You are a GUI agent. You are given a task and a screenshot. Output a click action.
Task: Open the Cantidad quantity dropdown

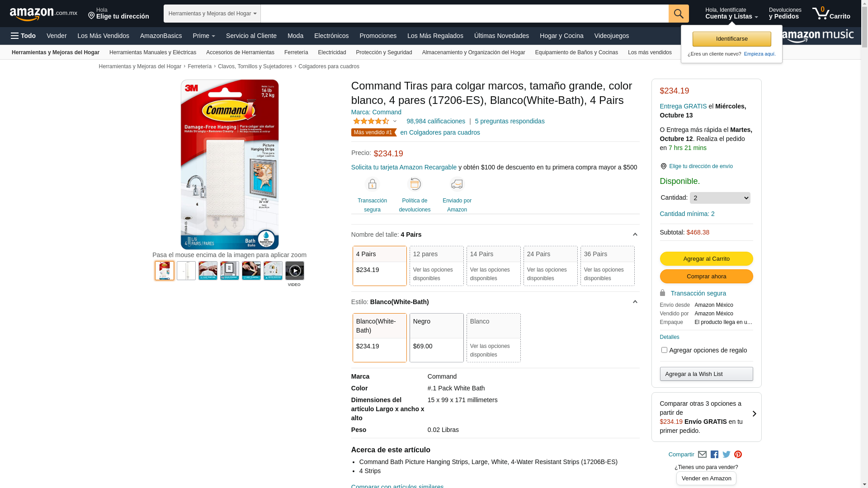pos(720,198)
